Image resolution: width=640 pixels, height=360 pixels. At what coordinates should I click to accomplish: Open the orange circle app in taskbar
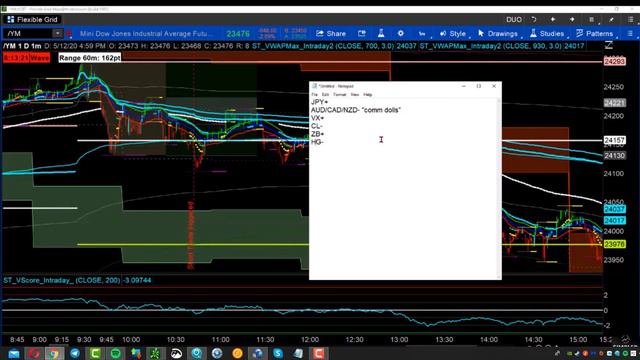tap(238, 353)
